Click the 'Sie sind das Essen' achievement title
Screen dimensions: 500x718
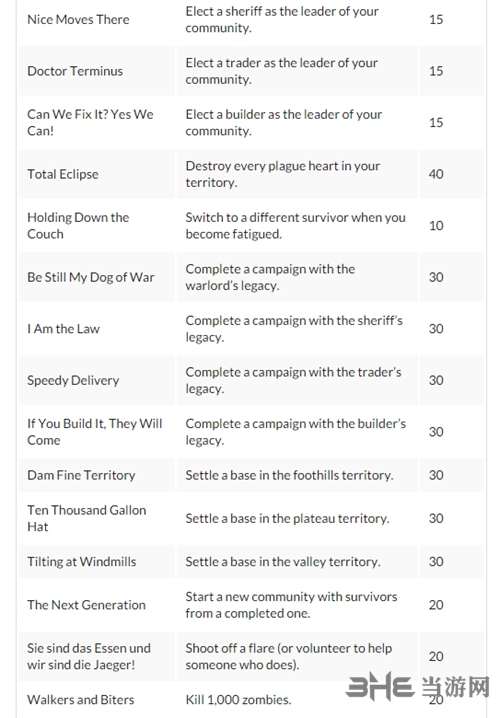89,657
